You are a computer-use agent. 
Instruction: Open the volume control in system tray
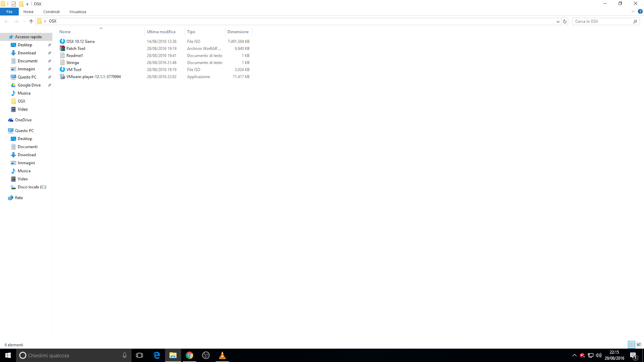[599, 356]
